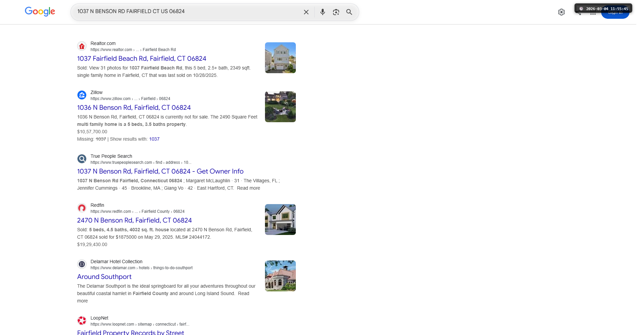Click the Zillow favicon
This screenshot has height=335, width=644.
82,95
